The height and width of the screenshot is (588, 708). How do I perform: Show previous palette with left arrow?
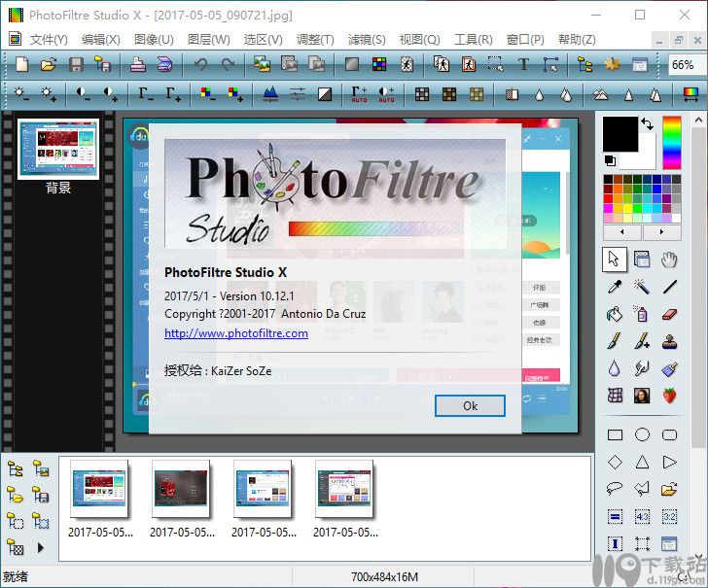[622, 232]
